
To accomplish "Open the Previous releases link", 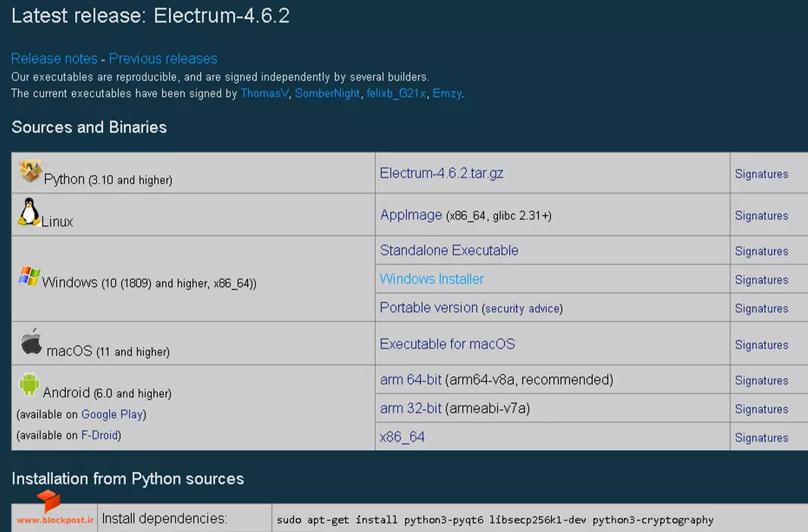I will [x=163, y=58].
